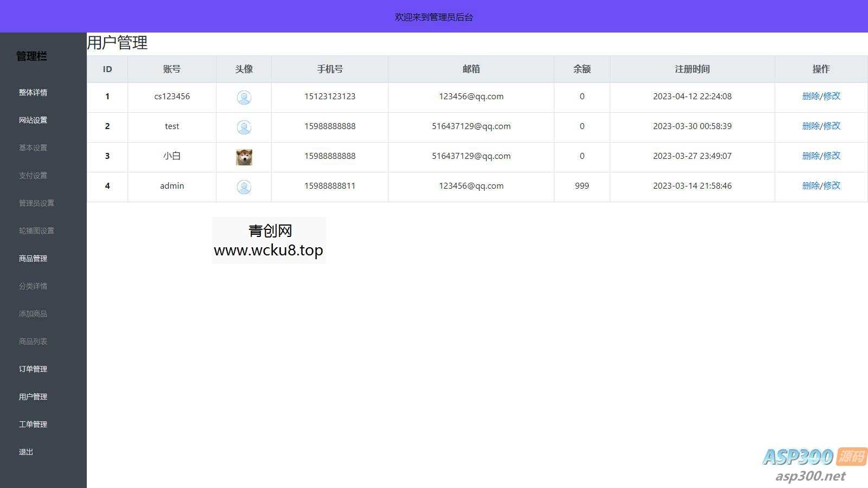The width and height of the screenshot is (868, 488).
Task: Go to 订单管理 order management
Action: point(33,369)
